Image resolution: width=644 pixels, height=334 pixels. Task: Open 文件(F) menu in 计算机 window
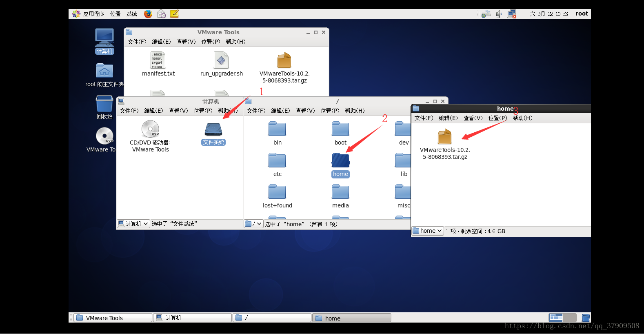(x=129, y=111)
